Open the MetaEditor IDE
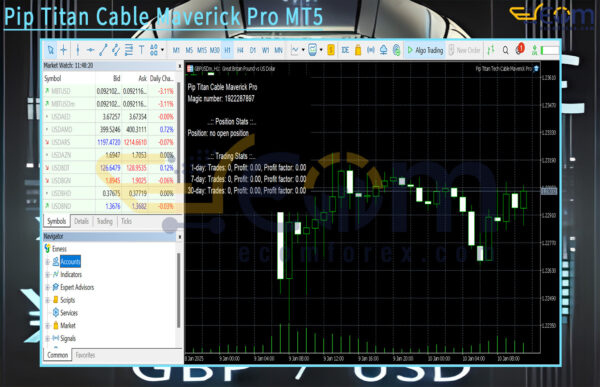This screenshot has height=387, width=600. (345, 50)
